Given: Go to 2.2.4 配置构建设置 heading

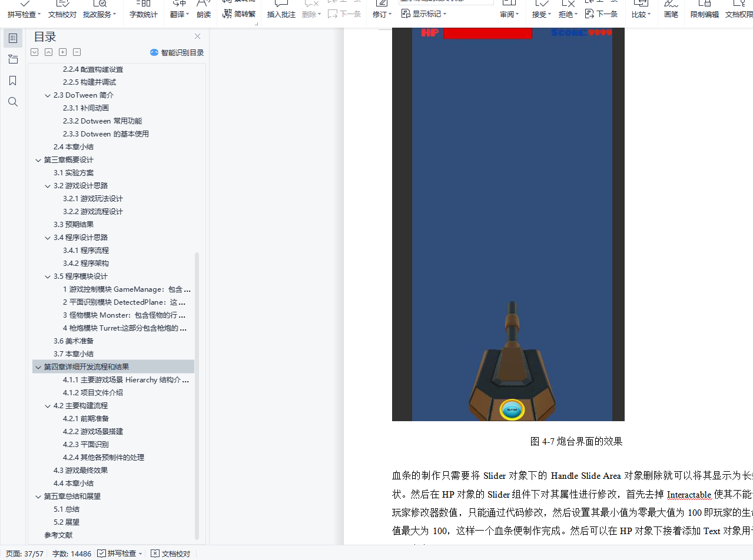Looking at the screenshot, I should 93,69.
